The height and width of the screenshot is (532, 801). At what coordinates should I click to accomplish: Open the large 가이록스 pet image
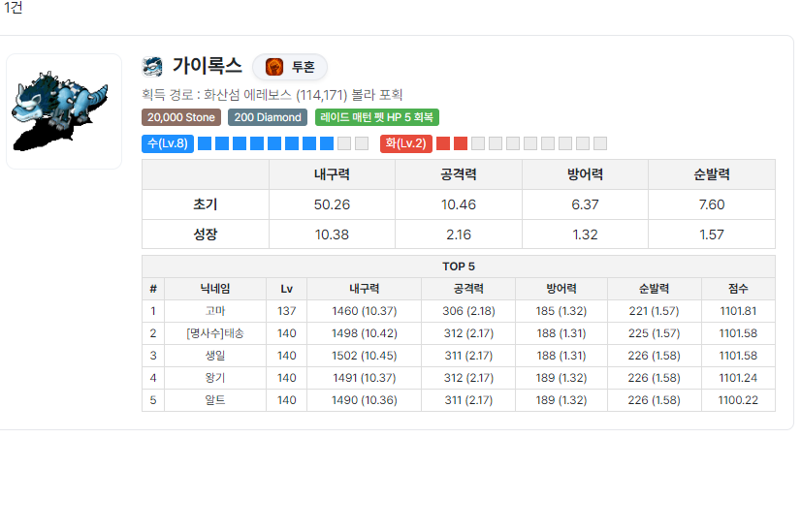coord(64,111)
